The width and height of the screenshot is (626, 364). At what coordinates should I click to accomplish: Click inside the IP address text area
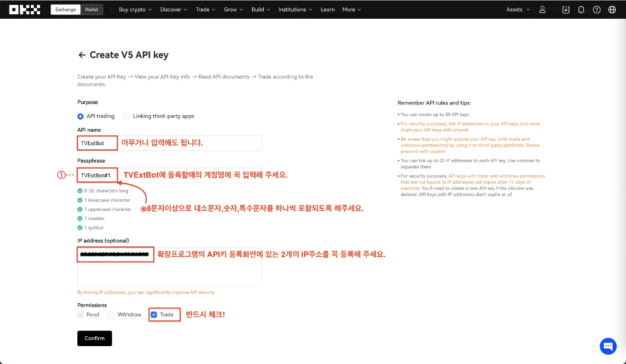point(169,266)
